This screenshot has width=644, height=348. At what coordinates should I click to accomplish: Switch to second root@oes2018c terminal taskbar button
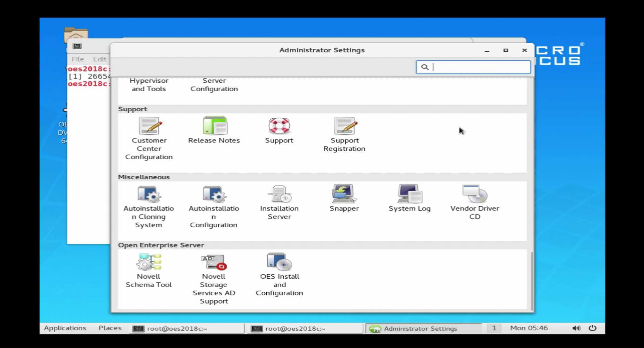(305, 329)
